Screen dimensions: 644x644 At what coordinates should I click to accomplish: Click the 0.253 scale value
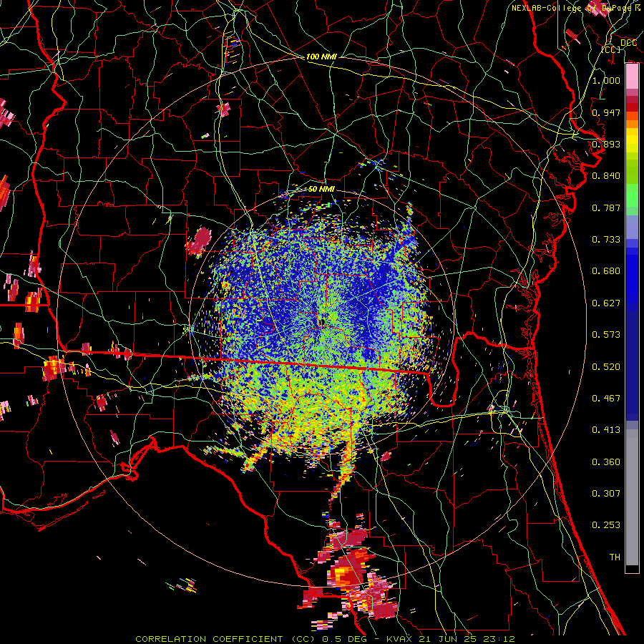pyautogui.click(x=606, y=525)
